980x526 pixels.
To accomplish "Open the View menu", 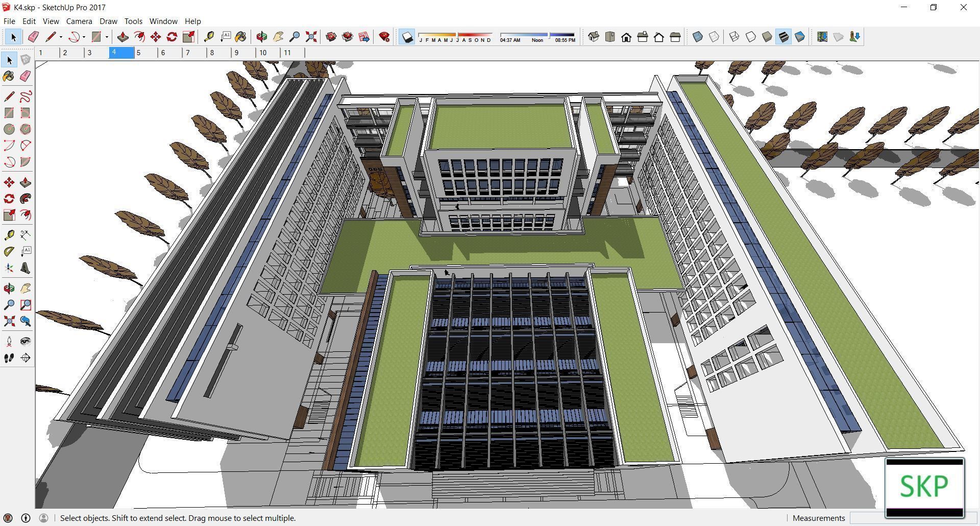I will pyautogui.click(x=51, y=21).
